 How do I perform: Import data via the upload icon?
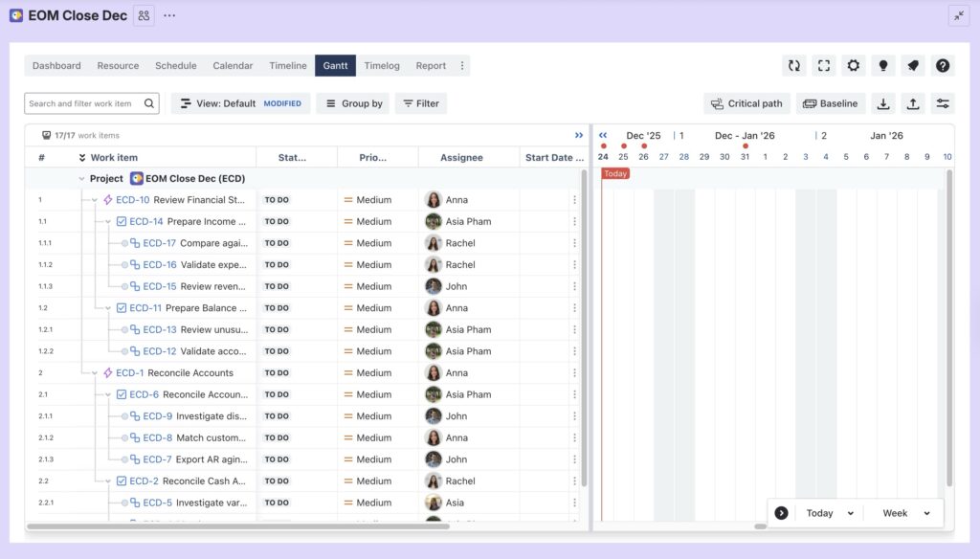(x=913, y=102)
